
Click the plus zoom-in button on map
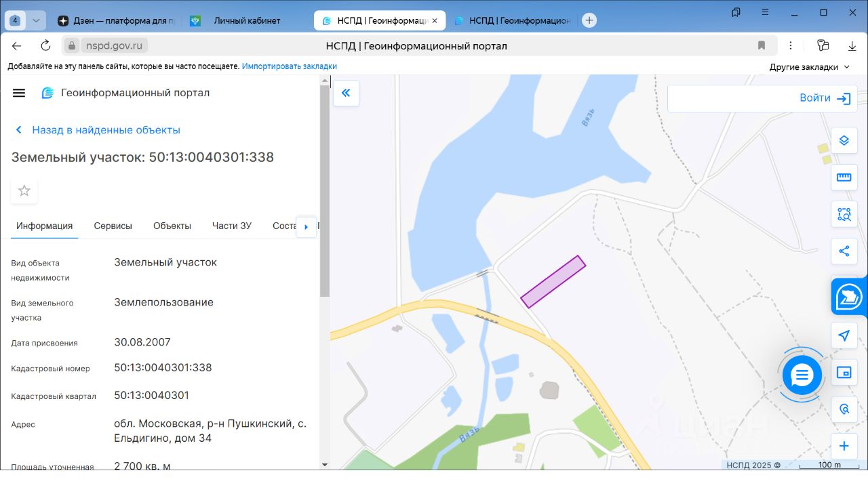844,446
